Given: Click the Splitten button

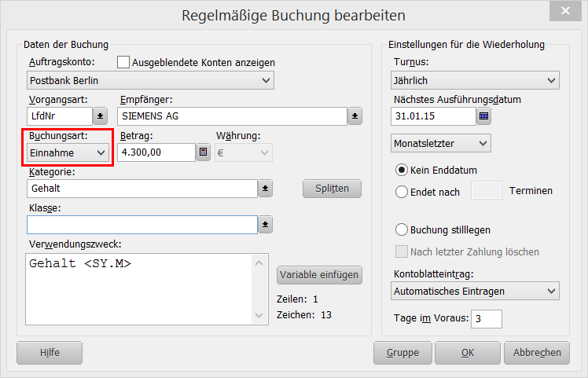Looking at the screenshot, I should point(332,189).
